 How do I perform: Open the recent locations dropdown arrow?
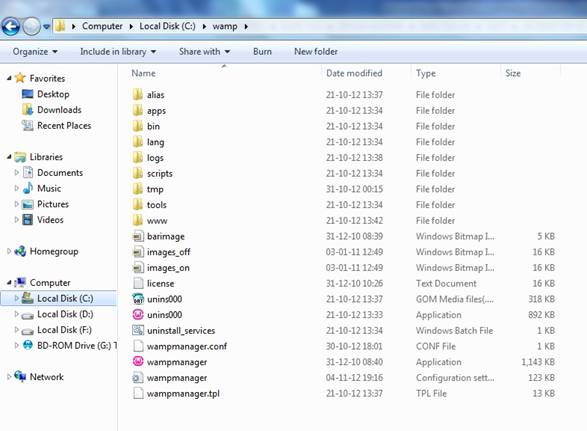(46, 27)
